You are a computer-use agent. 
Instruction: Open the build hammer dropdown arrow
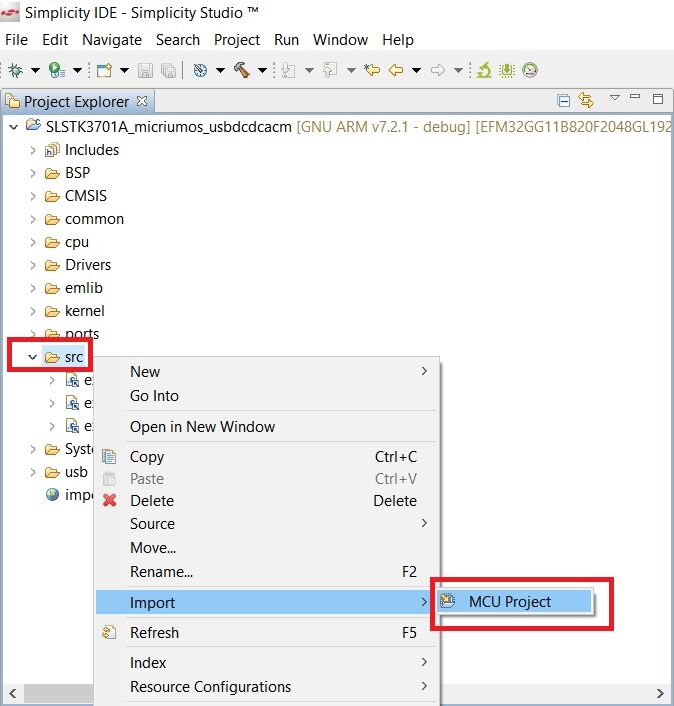pyautogui.click(x=262, y=70)
